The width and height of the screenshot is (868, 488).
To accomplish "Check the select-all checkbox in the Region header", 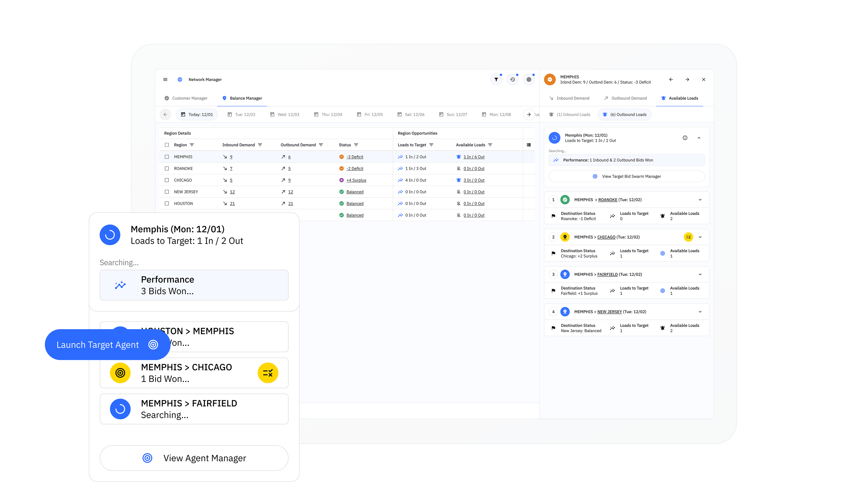I will pyautogui.click(x=167, y=145).
